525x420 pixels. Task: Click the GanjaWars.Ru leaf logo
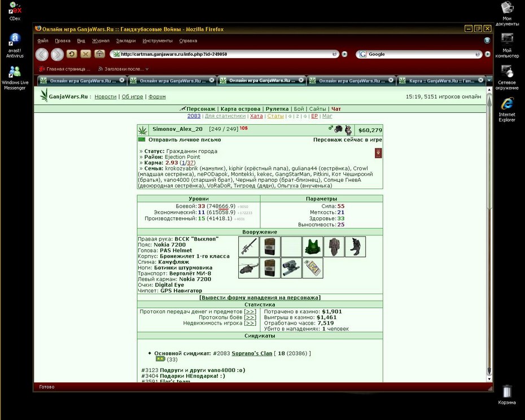[x=44, y=95]
